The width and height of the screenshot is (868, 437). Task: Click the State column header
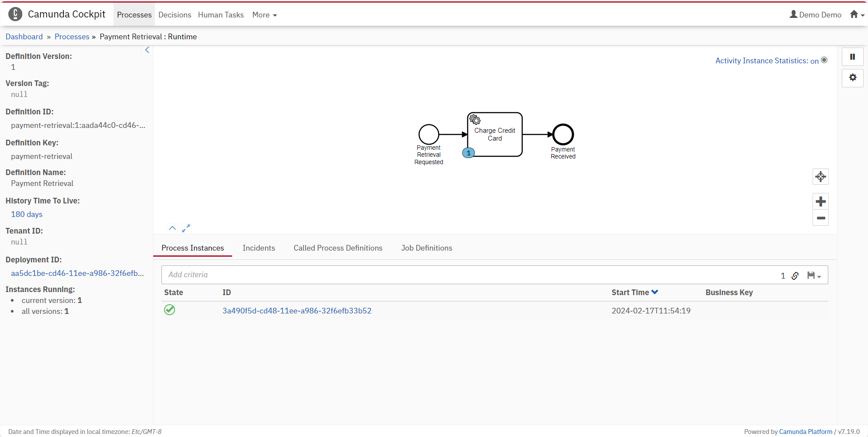click(x=173, y=292)
